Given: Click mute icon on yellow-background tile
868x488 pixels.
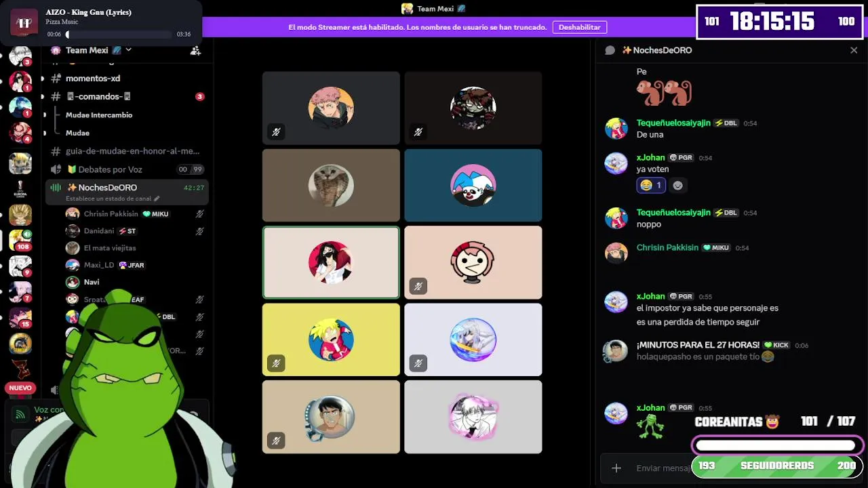Looking at the screenshot, I should 276,363.
